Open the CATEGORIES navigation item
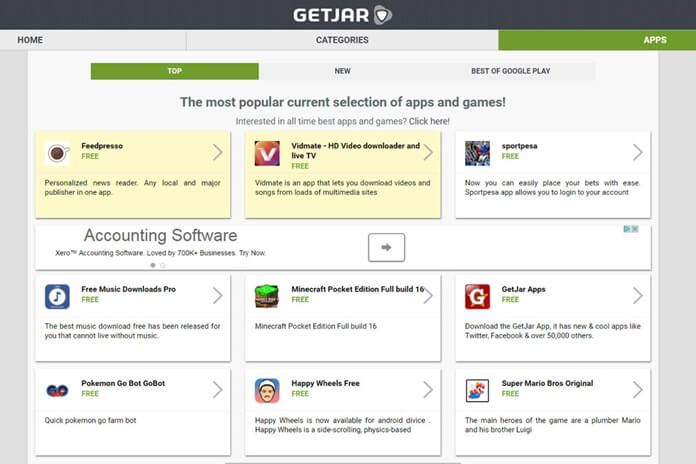 [x=342, y=40]
